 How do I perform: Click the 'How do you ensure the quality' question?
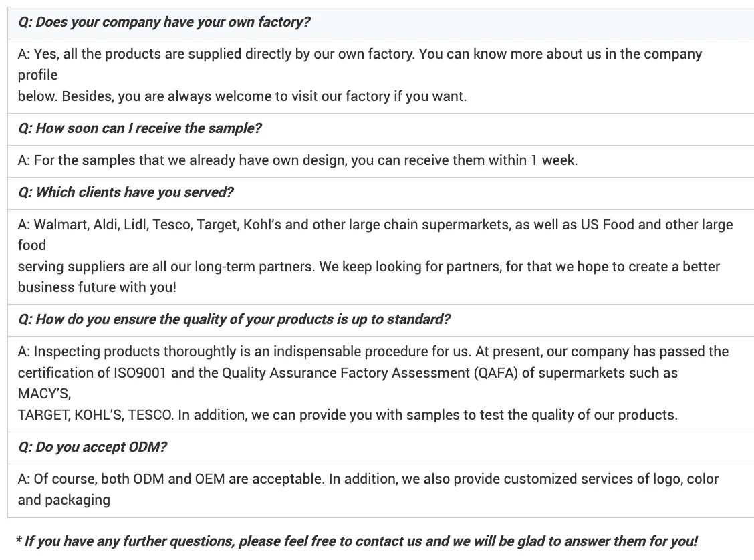234,319
